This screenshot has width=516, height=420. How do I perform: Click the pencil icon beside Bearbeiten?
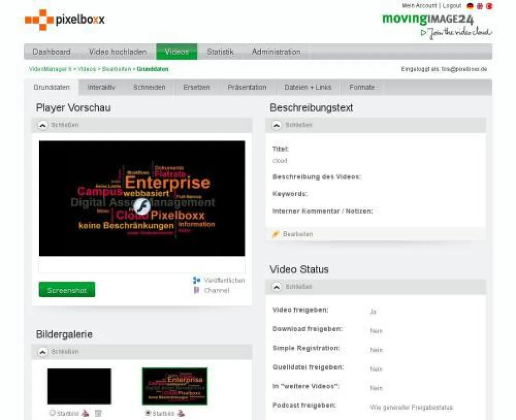click(x=276, y=234)
